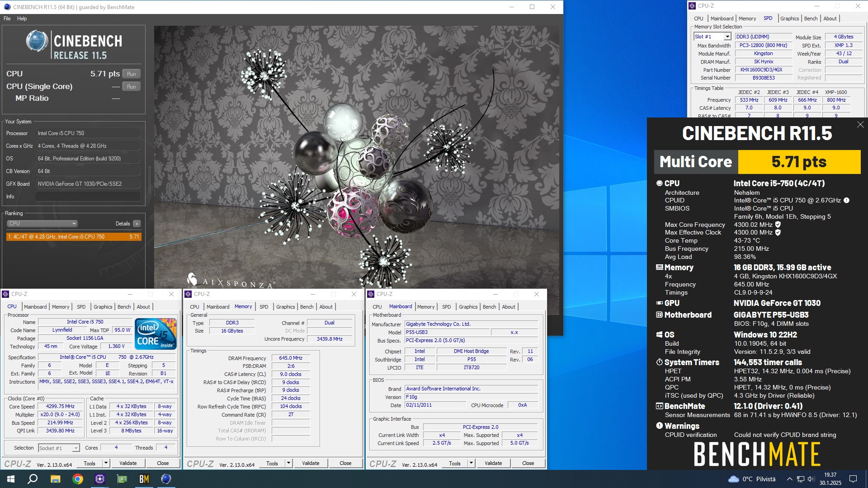Click BenchMate OS Windows logo icon

(x=659, y=335)
